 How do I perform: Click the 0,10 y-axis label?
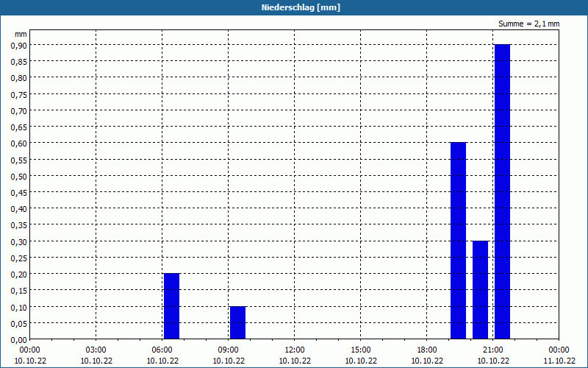click(x=18, y=307)
